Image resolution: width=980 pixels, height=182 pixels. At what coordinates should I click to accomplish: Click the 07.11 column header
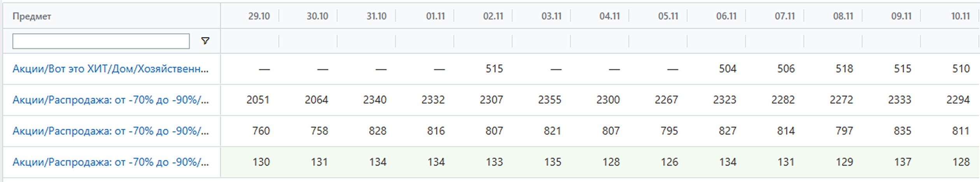click(784, 16)
